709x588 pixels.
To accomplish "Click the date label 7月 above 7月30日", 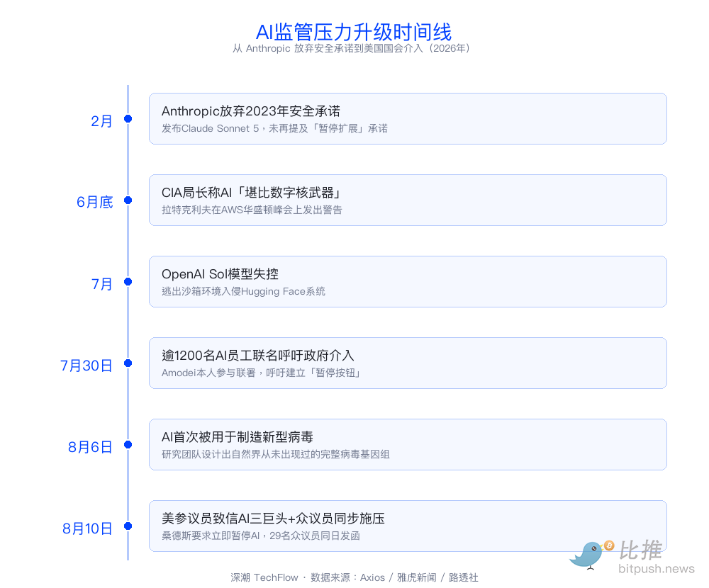I will 101,284.
